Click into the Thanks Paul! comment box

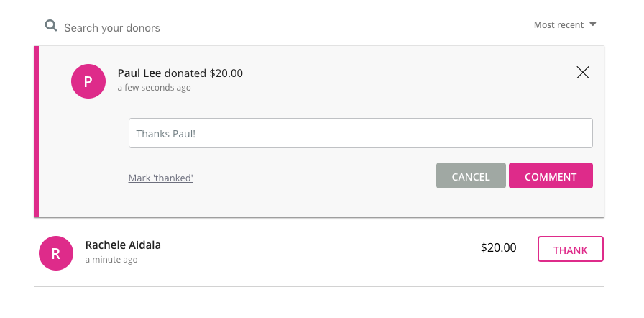[361, 133]
